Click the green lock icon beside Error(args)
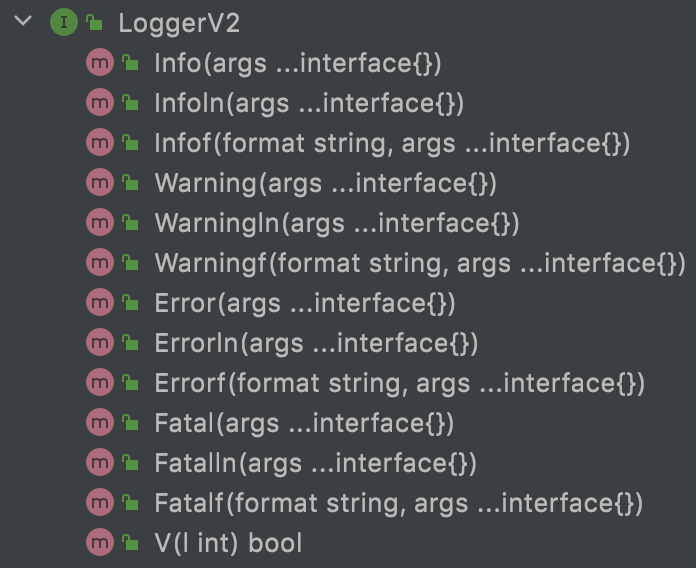Image resolution: width=696 pixels, height=568 pixels. pos(129,303)
